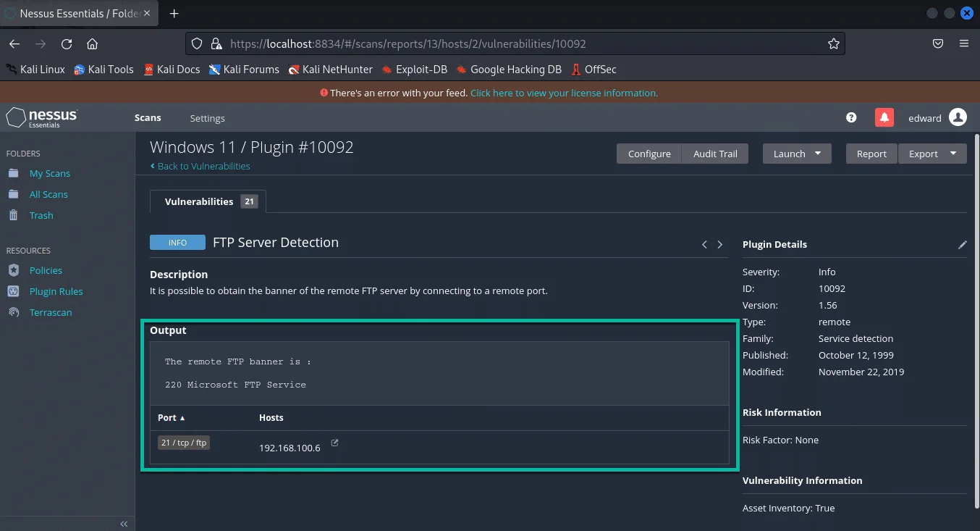Click the Terrascan sidebar icon
This screenshot has height=531, width=980.
coord(14,312)
